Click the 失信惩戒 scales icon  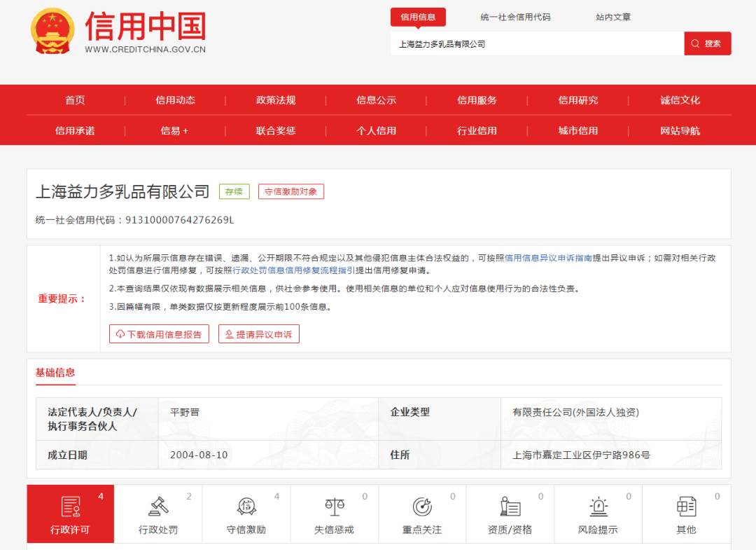[x=334, y=506]
